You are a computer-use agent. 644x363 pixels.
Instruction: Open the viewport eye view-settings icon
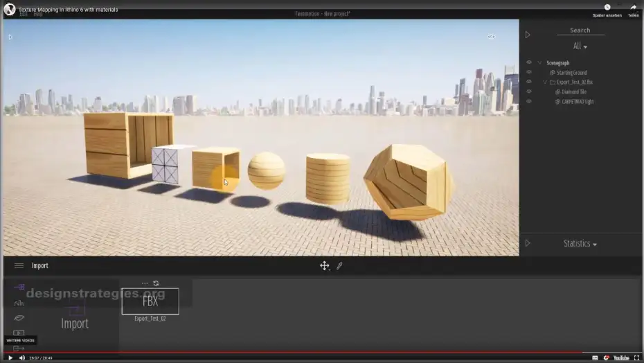[491, 37]
